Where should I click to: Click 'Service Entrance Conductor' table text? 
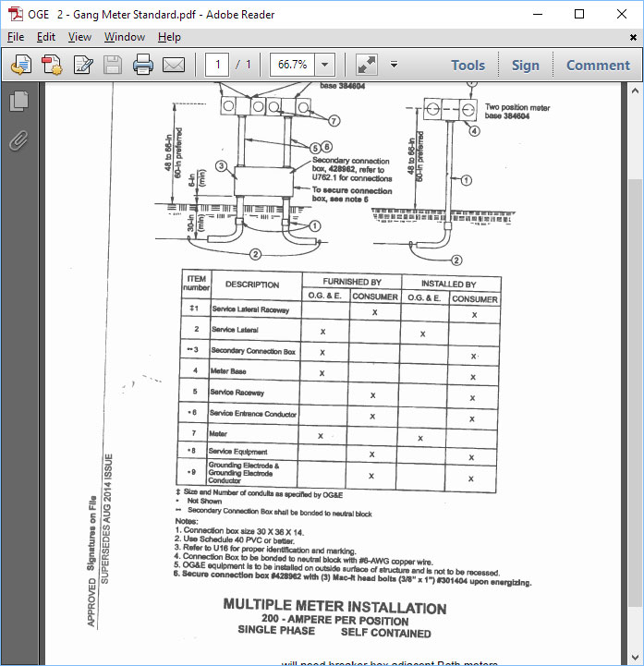click(253, 413)
